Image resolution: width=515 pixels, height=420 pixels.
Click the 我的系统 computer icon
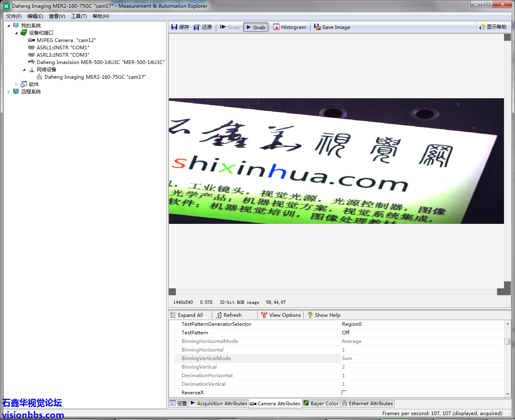[x=16, y=26]
